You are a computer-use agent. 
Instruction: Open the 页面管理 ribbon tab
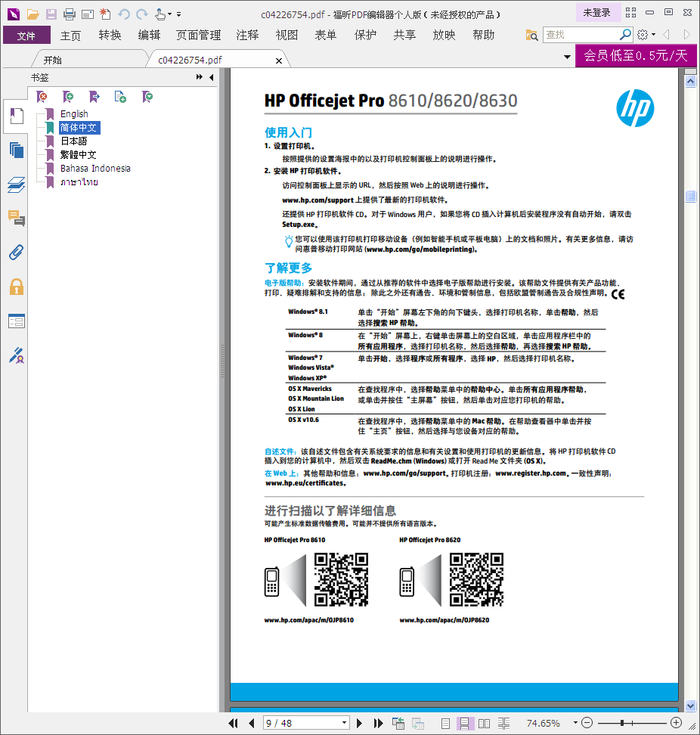tap(198, 35)
